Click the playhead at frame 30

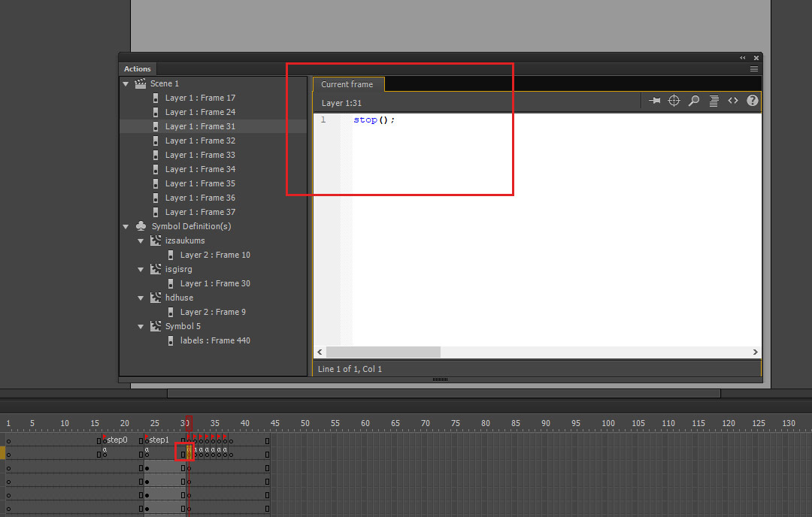(189, 423)
